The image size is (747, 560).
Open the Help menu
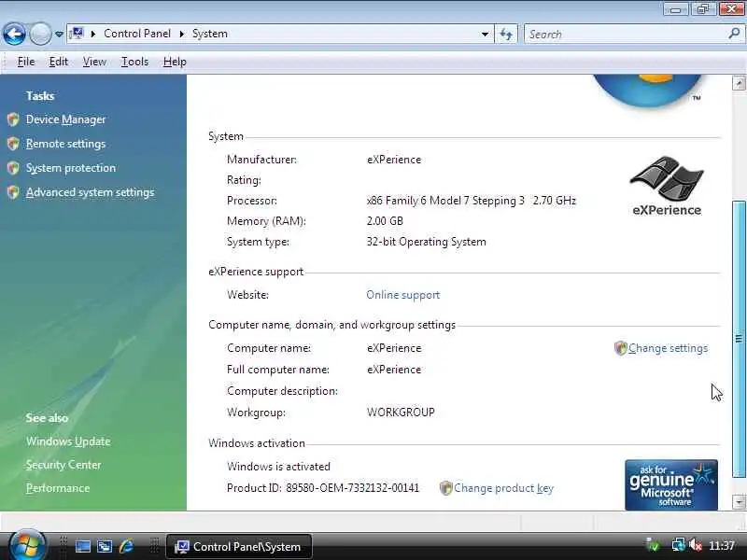pyautogui.click(x=175, y=62)
